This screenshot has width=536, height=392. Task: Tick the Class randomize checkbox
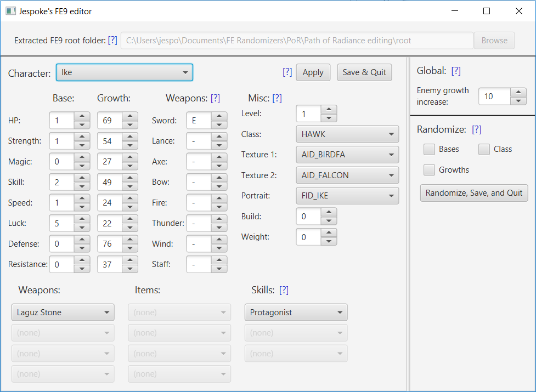(x=484, y=149)
